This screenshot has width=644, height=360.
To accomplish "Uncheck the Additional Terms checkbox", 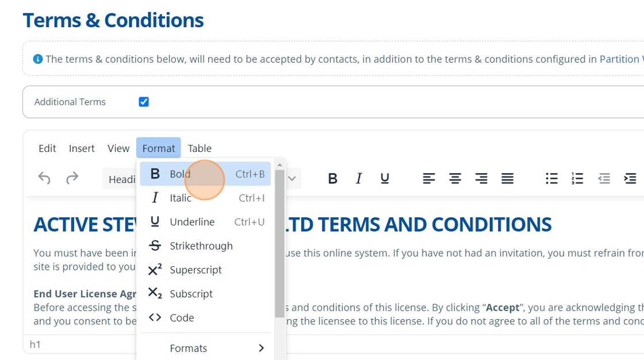I will click(144, 102).
